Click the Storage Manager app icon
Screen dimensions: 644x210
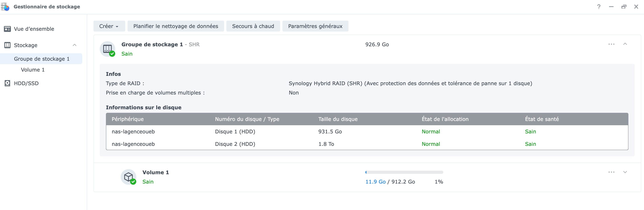[x=5, y=7]
